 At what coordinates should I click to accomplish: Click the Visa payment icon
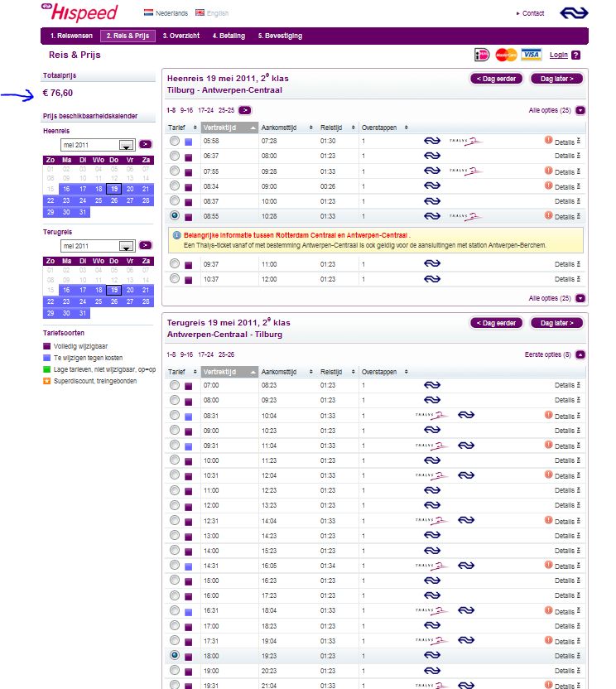[532, 55]
